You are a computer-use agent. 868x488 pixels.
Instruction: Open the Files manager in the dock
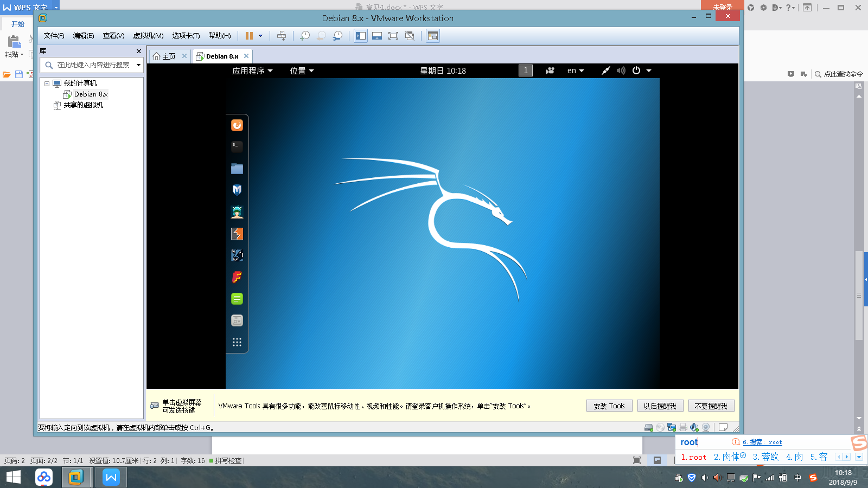(x=237, y=169)
